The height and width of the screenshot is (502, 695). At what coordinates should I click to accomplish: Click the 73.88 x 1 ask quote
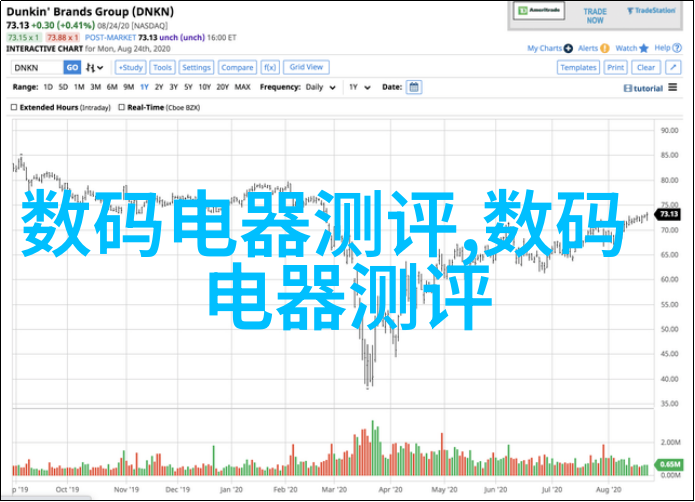tap(62, 38)
